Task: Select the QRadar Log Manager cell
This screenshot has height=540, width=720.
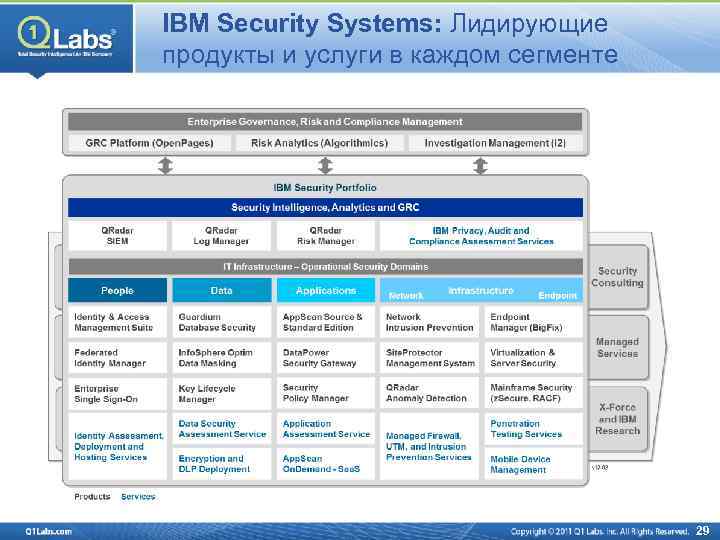Action: click(x=221, y=236)
